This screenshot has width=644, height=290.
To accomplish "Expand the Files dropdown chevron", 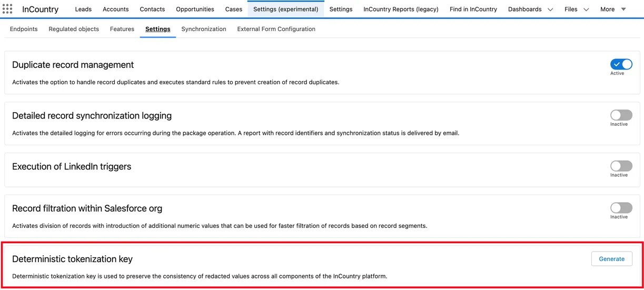I will point(586,9).
